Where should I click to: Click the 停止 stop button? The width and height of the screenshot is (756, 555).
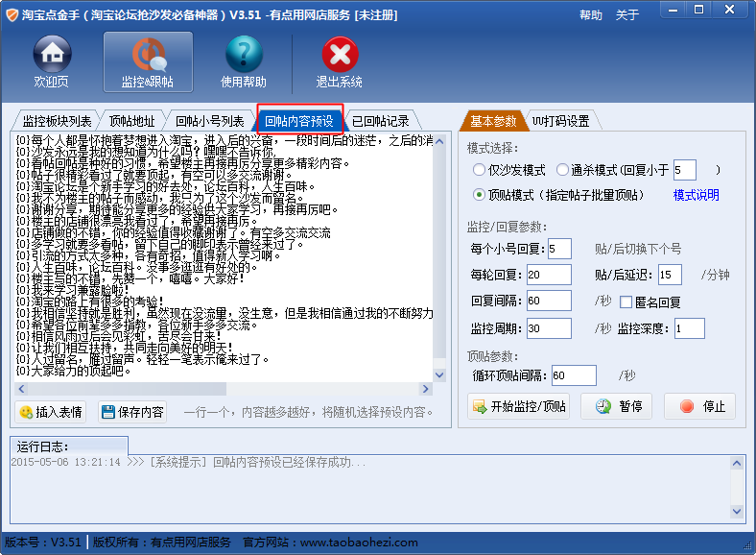(700, 406)
